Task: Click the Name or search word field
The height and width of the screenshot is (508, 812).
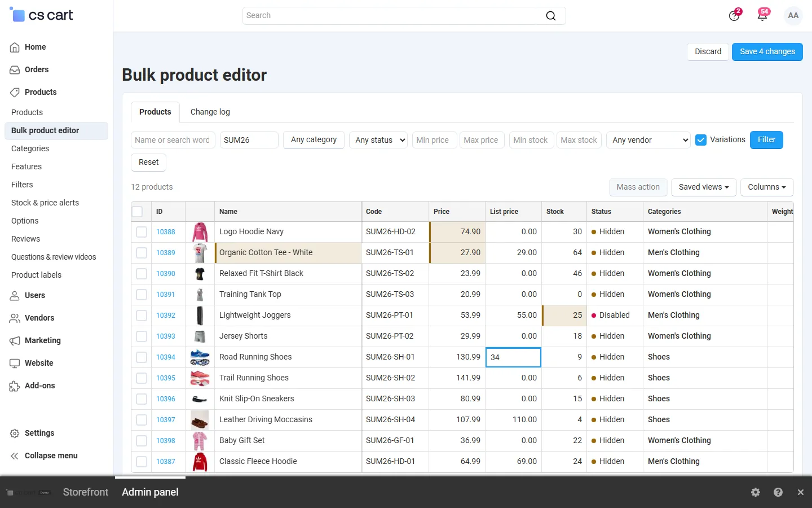Action: [173, 140]
